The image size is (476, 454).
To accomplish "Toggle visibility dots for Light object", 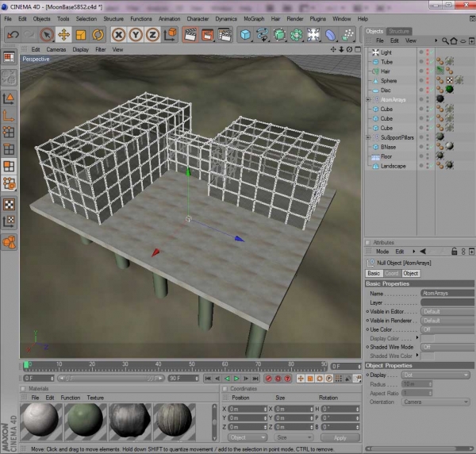I will (428, 52).
